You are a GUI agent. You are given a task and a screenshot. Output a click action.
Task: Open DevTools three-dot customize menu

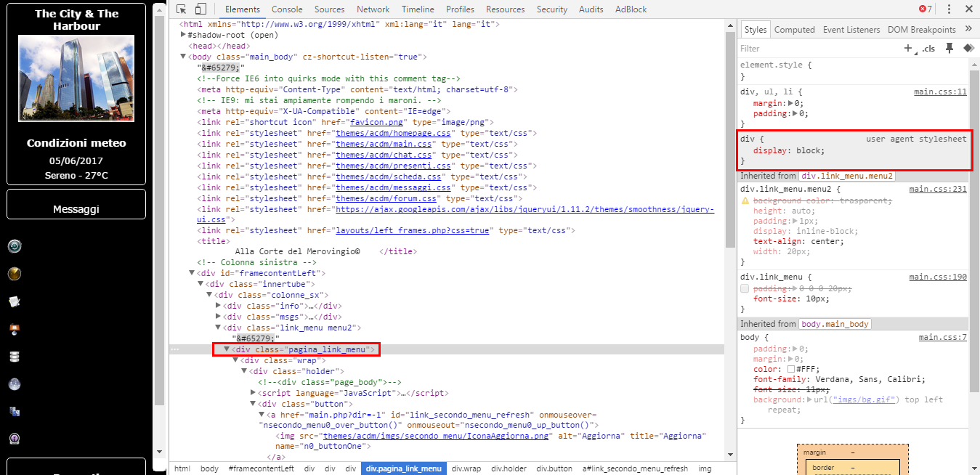pos(949,9)
